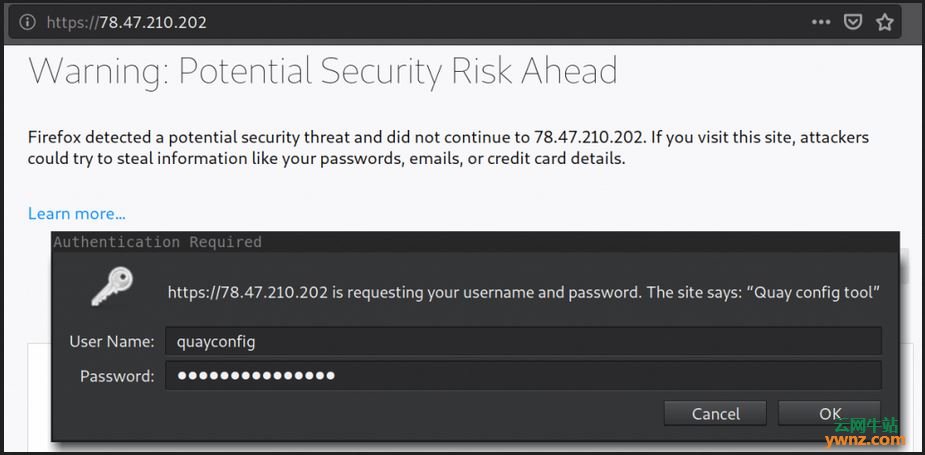Click the ywnz.com watermark logo

(864, 432)
